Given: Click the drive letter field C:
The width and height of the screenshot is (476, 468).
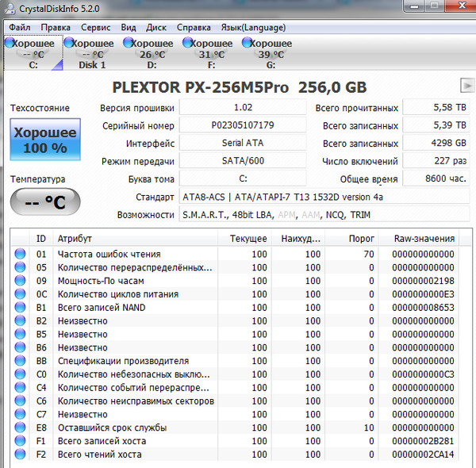Looking at the screenshot, I should point(243,178).
